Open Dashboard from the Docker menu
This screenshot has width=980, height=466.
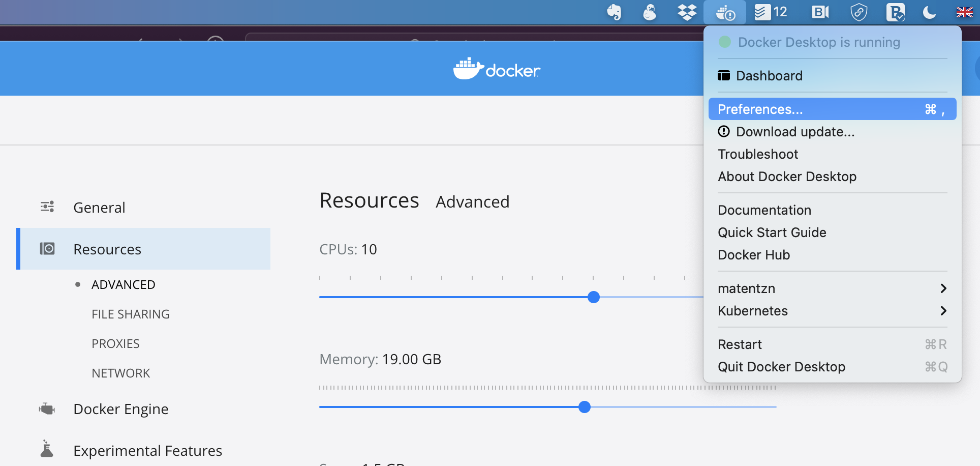pyautogui.click(x=832, y=76)
